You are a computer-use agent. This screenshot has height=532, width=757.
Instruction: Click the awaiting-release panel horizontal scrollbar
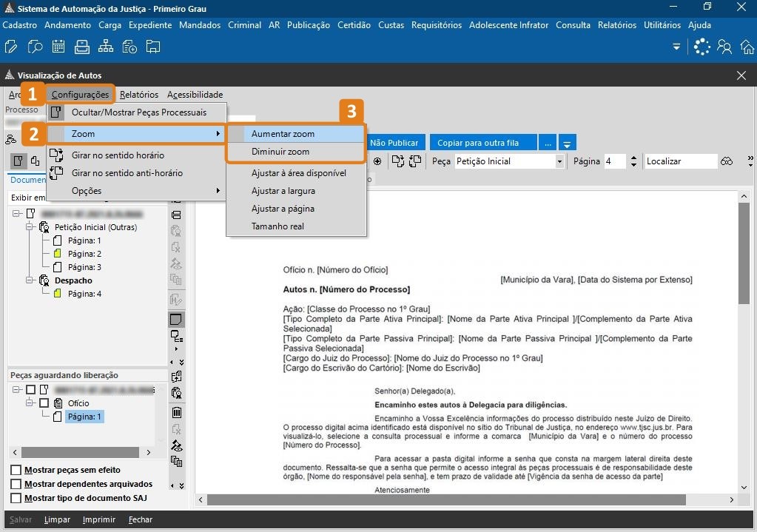click(80, 452)
